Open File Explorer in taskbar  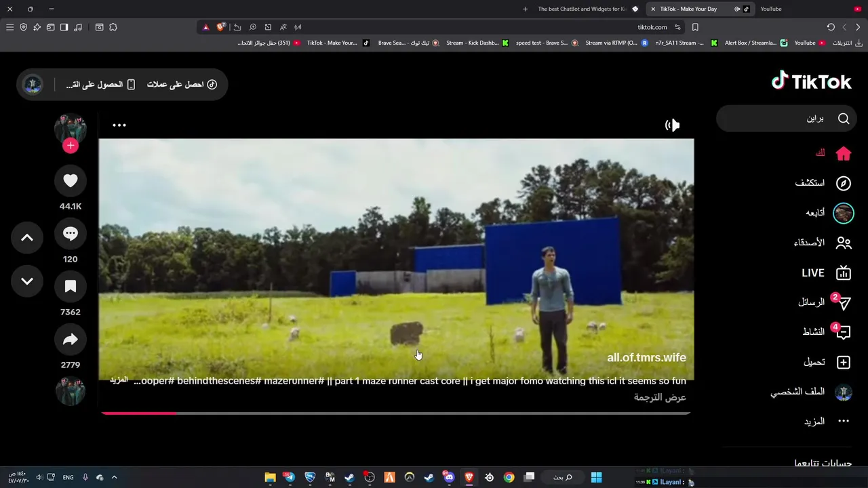pyautogui.click(x=270, y=477)
